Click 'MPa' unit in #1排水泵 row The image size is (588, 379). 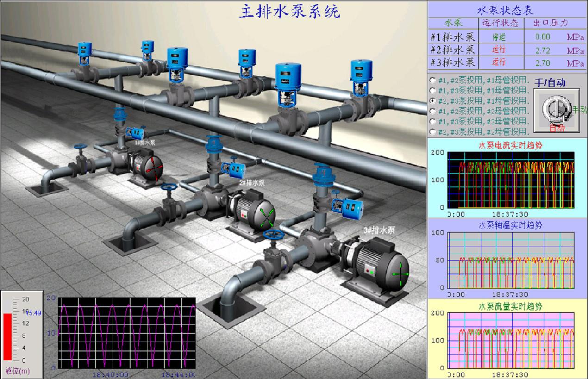pyautogui.click(x=575, y=37)
